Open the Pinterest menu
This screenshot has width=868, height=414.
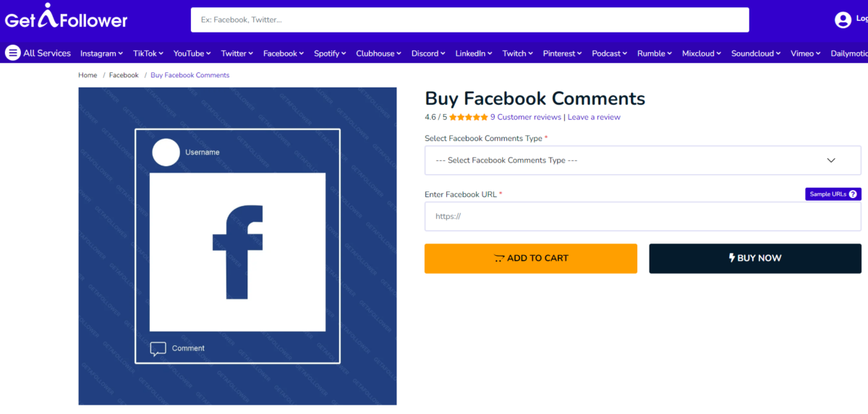click(563, 53)
